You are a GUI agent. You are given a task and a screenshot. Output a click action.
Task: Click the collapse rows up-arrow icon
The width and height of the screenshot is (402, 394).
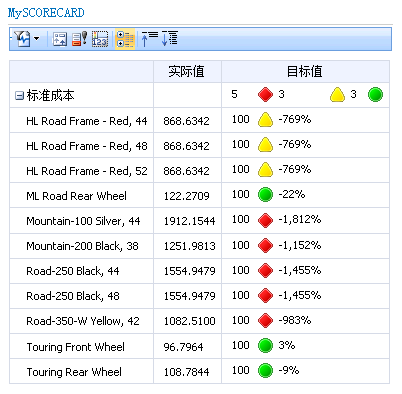(x=150, y=39)
